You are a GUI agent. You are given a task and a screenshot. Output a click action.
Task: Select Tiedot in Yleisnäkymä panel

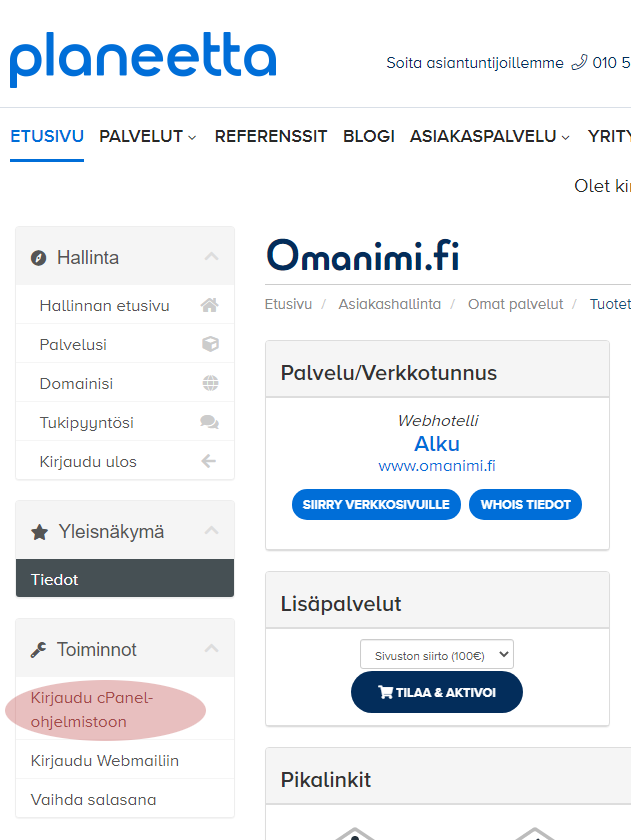tap(125, 578)
